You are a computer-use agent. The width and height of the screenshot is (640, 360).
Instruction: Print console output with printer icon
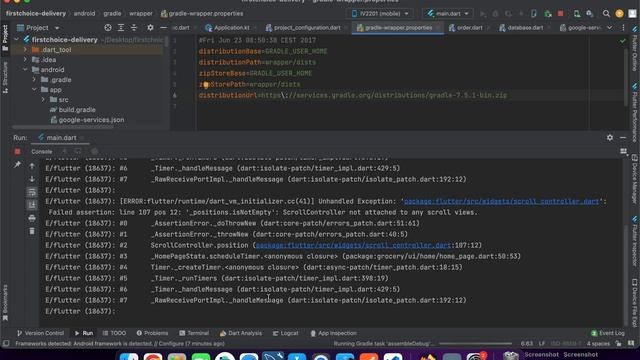click(x=32, y=218)
